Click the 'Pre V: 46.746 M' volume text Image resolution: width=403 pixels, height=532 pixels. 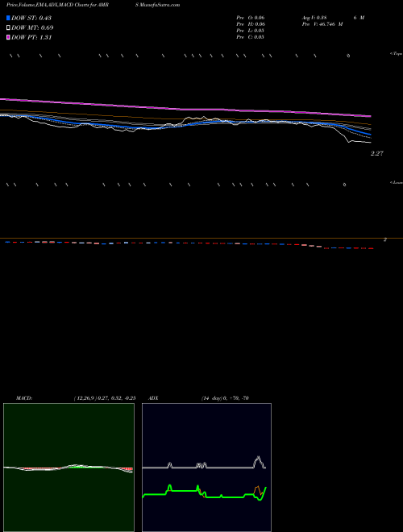(322, 24)
